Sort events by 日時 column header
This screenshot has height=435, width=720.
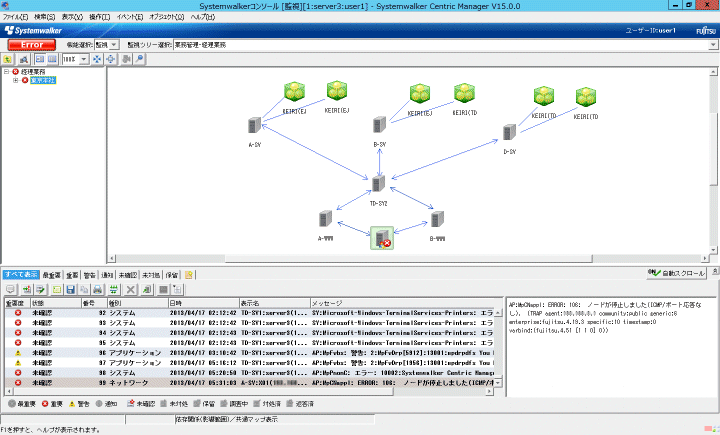click(203, 303)
